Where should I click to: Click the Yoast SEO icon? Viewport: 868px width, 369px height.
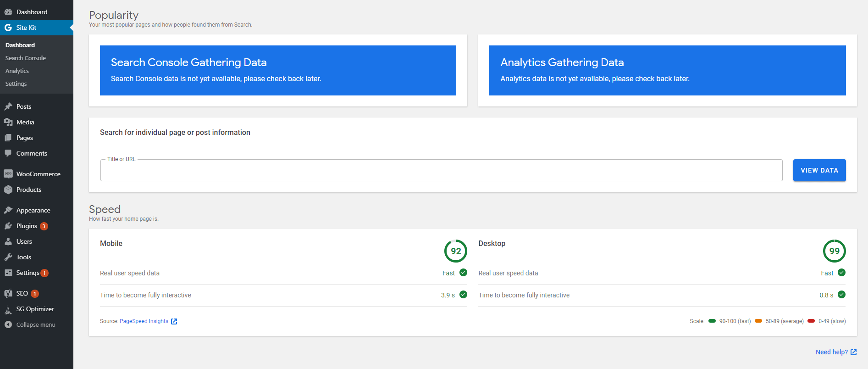[x=8, y=293]
